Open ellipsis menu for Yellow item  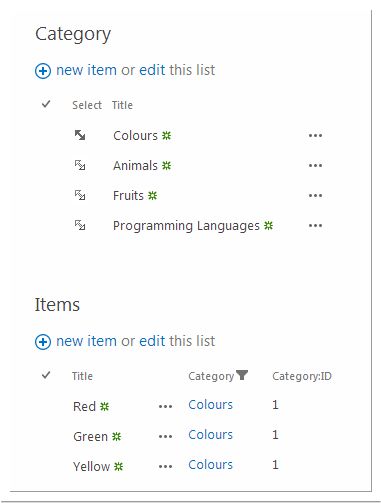click(x=165, y=467)
